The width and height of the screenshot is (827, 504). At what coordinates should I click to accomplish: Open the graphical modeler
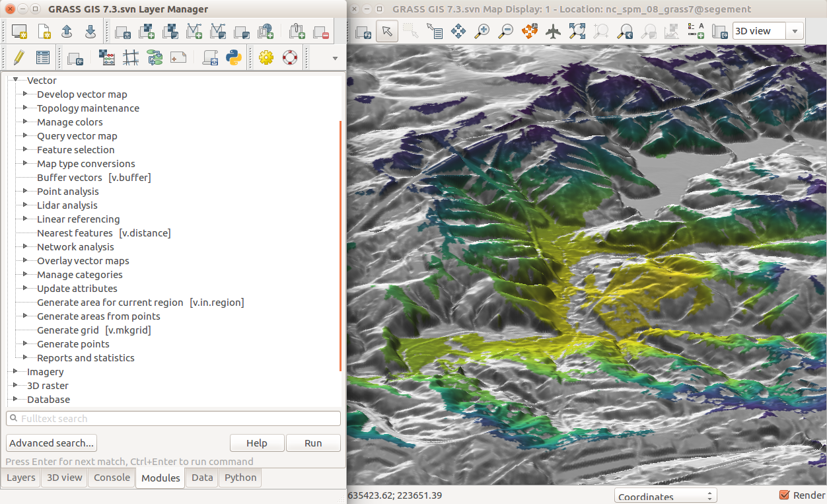tap(155, 57)
